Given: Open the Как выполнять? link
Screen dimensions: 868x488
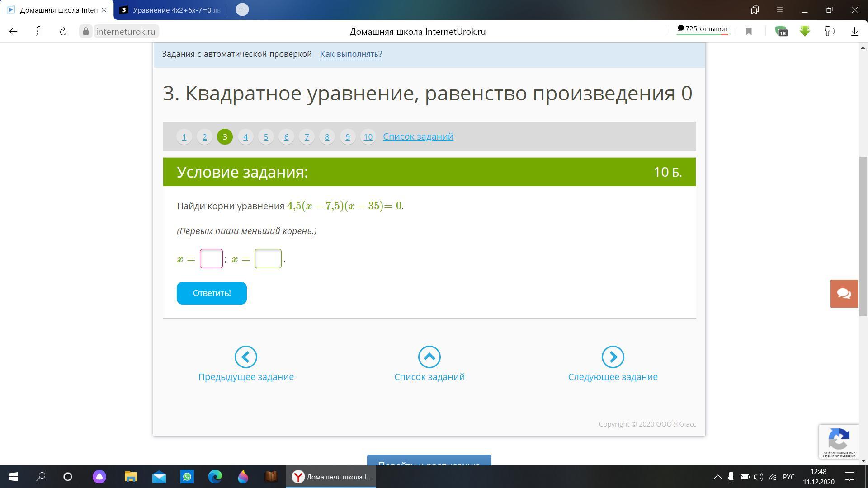Looking at the screenshot, I should coord(351,54).
